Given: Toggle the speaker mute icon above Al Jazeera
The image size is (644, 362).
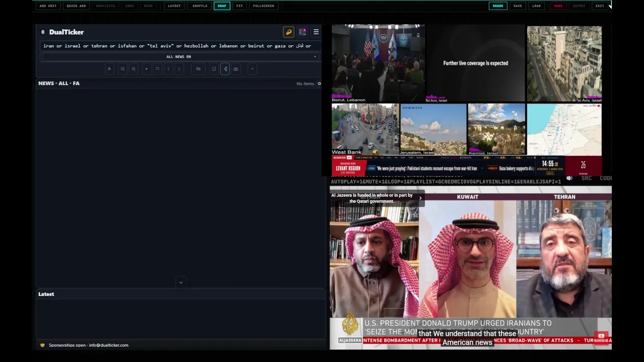Looking at the screenshot, I should click(x=570, y=178).
